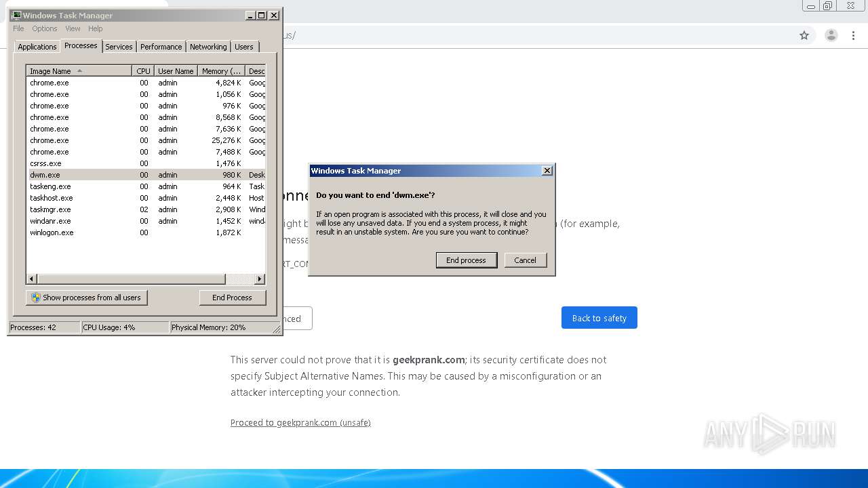Close the end process confirmation dialog
The height and width of the screenshot is (488, 868).
[547, 171]
